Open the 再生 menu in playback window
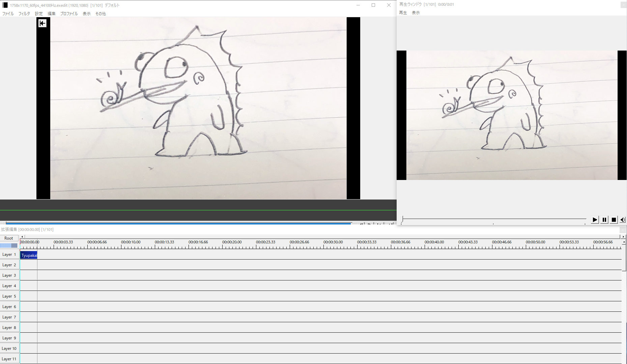627x364 pixels. (x=403, y=13)
